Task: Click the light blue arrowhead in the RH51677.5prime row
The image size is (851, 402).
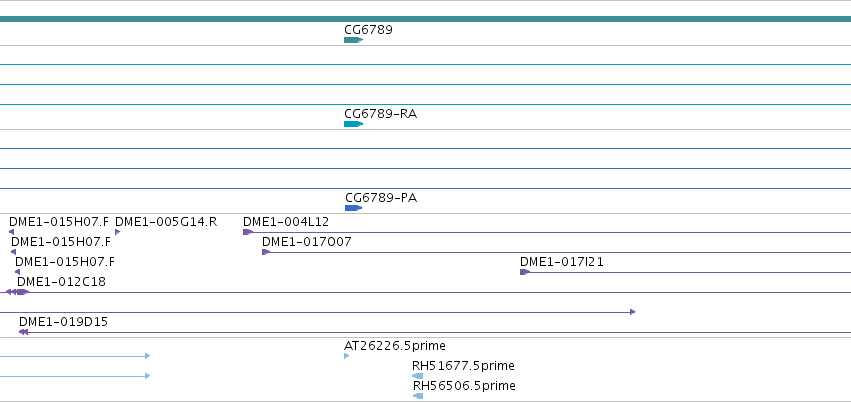Action: pos(148,377)
